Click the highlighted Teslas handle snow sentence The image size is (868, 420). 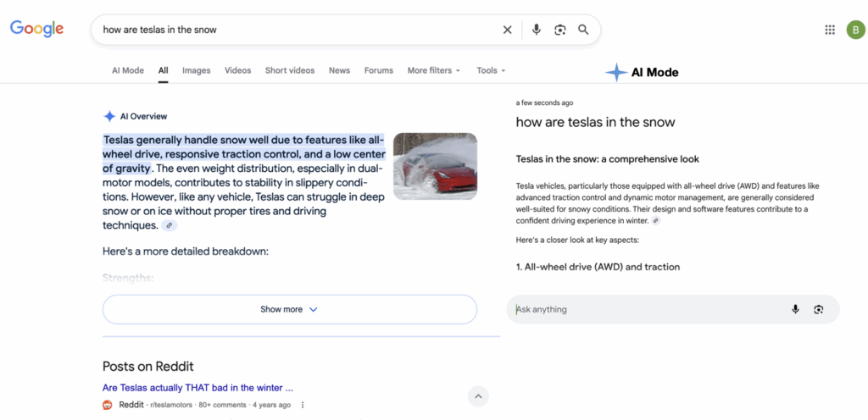tap(243, 153)
